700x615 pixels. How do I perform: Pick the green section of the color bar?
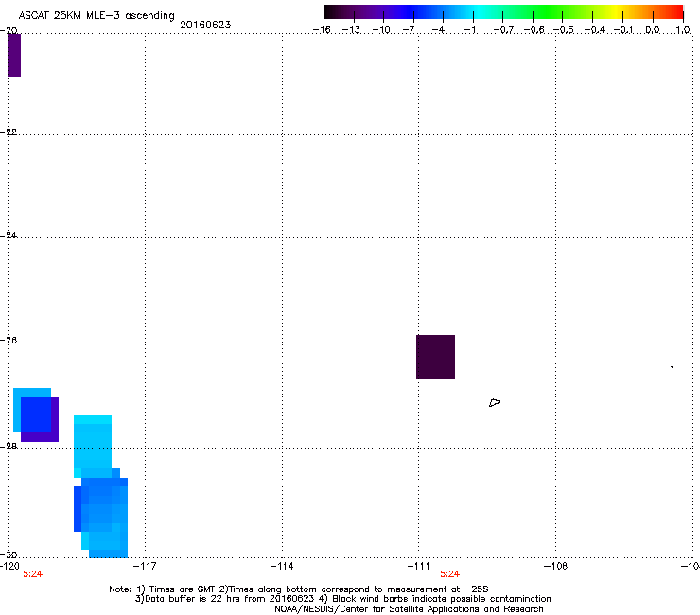(x=549, y=11)
